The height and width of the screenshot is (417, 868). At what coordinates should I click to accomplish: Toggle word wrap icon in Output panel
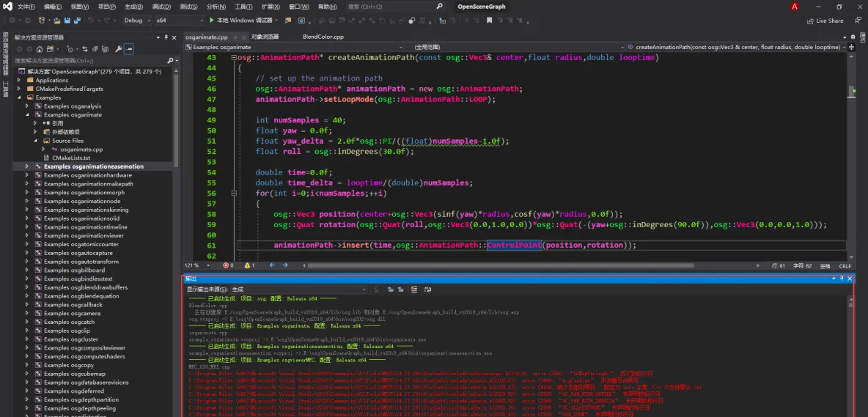pyautogui.click(x=429, y=289)
